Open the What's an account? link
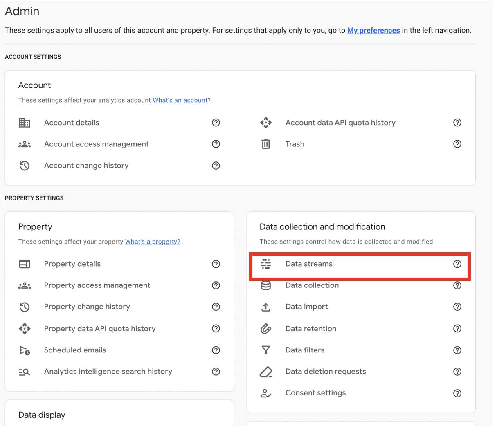This screenshot has width=504, height=426. pos(182,100)
